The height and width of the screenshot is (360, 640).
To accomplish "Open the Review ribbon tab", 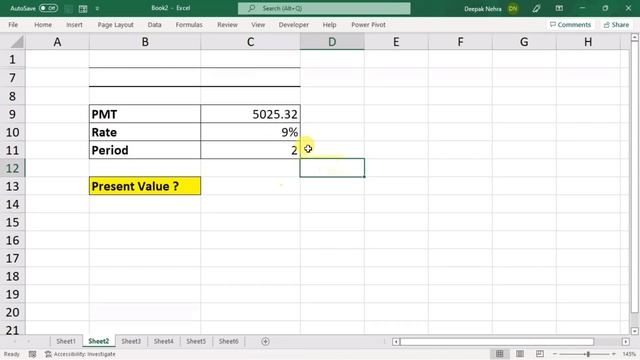I will click(227, 25).
